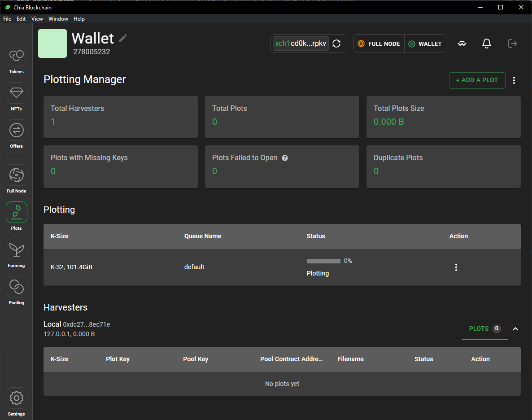The height and width of the screenshot is (420, 532).
Task: Click the WalletConnect icon
Action: point(462,44)
